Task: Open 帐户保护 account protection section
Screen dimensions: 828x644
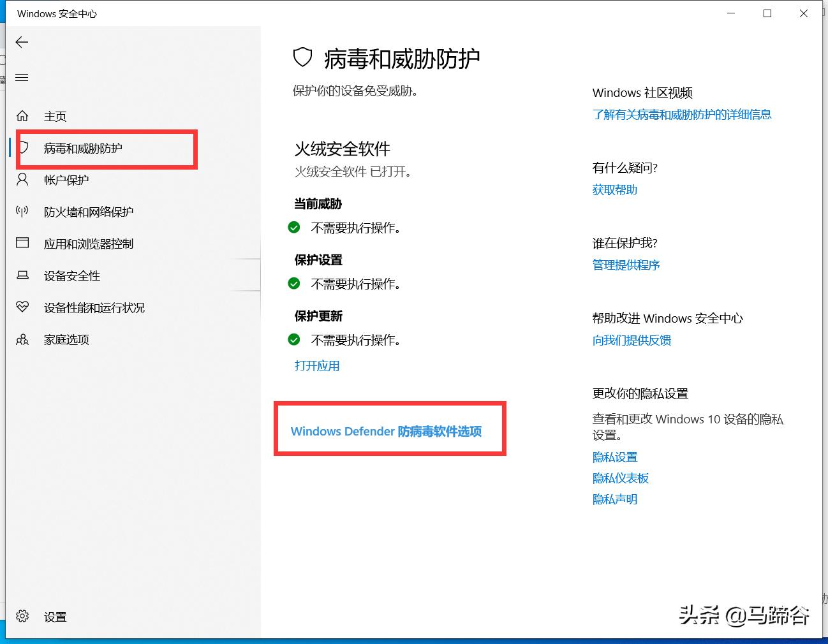Action: click(x=66, y=179)
